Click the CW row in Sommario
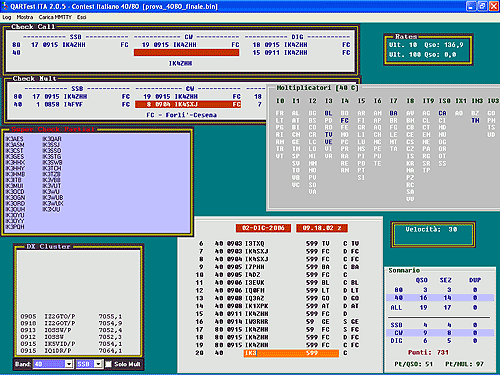The height and width of the screenshot is (375, 500). [x=440, y=333]
